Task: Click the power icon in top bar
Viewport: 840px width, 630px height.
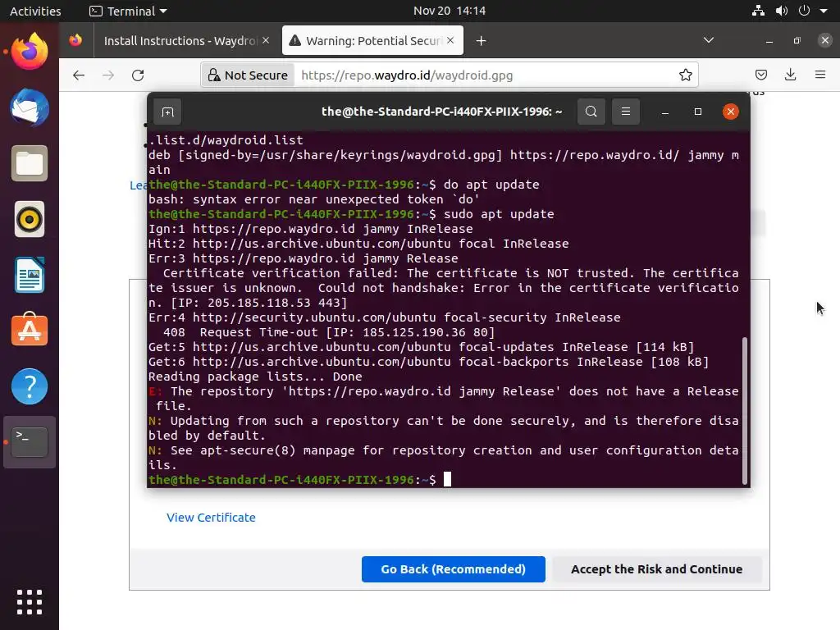Action: [x=804, y=11]
